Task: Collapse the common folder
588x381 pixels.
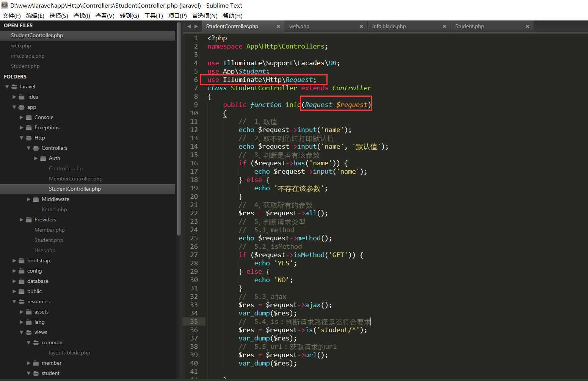Action: [28, 342]
